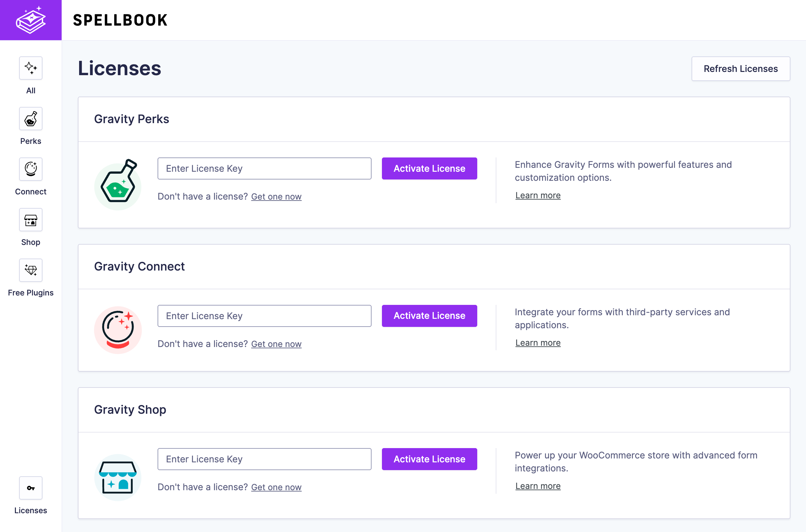806x532 pixels.
Task: Focus the Gravity Connect license key field
Action: (x=264, y=316)
